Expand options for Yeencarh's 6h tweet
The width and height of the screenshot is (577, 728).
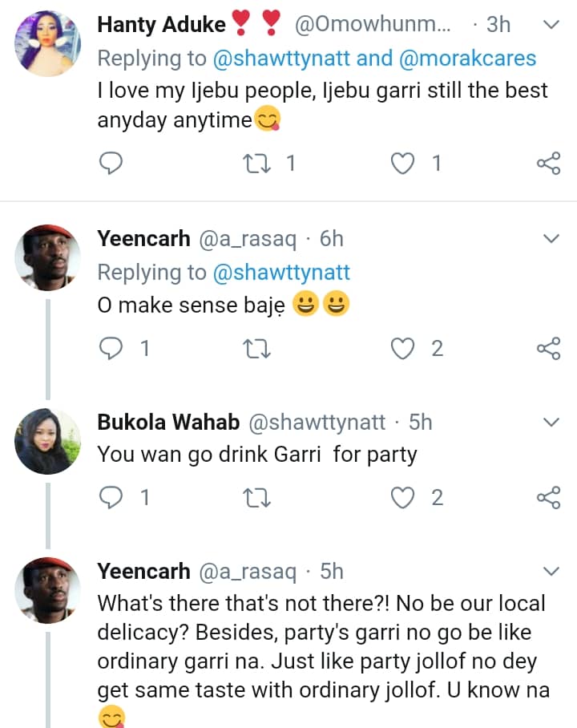pos(551,239)
